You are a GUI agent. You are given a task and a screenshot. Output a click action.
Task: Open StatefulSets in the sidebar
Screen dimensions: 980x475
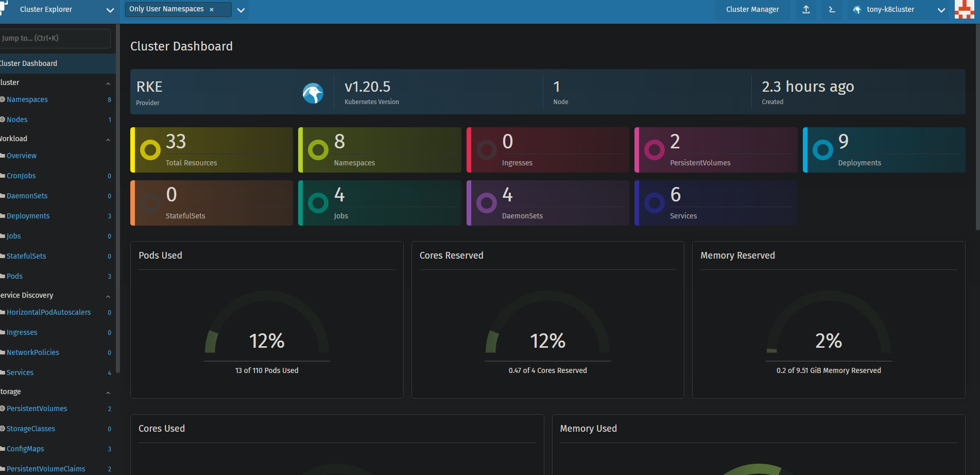click(x=26, y=256)
